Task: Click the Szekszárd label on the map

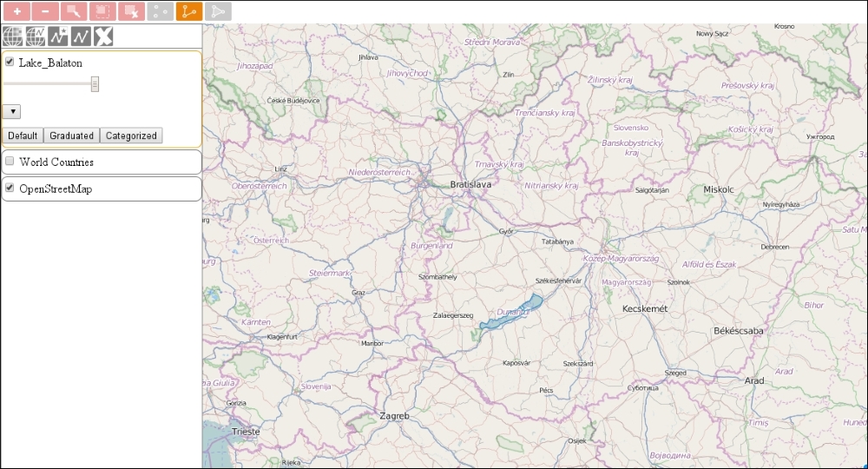Action: [578, 364]
